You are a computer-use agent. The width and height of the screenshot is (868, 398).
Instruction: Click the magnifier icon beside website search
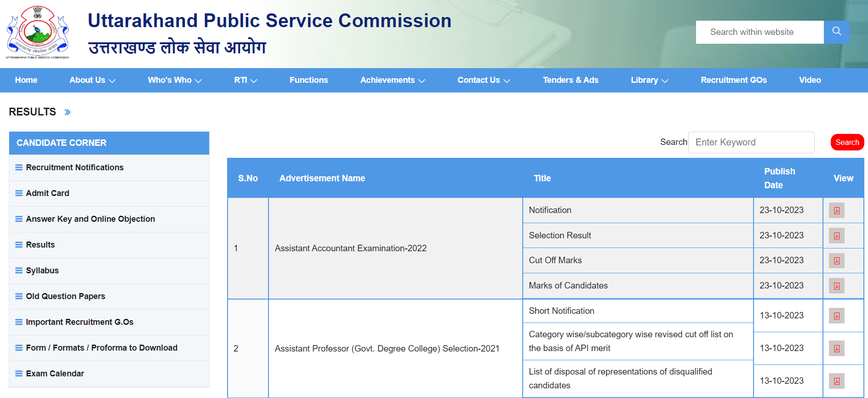(836, 32)
